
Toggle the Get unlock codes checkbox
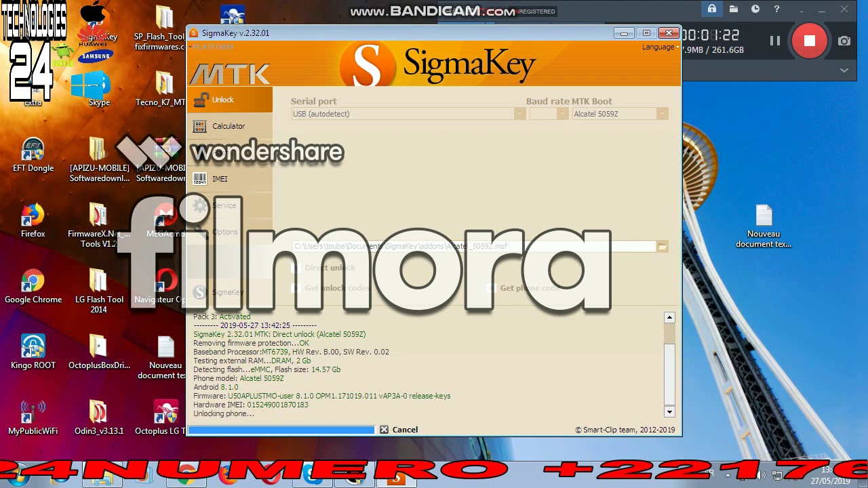click(296, 288)
